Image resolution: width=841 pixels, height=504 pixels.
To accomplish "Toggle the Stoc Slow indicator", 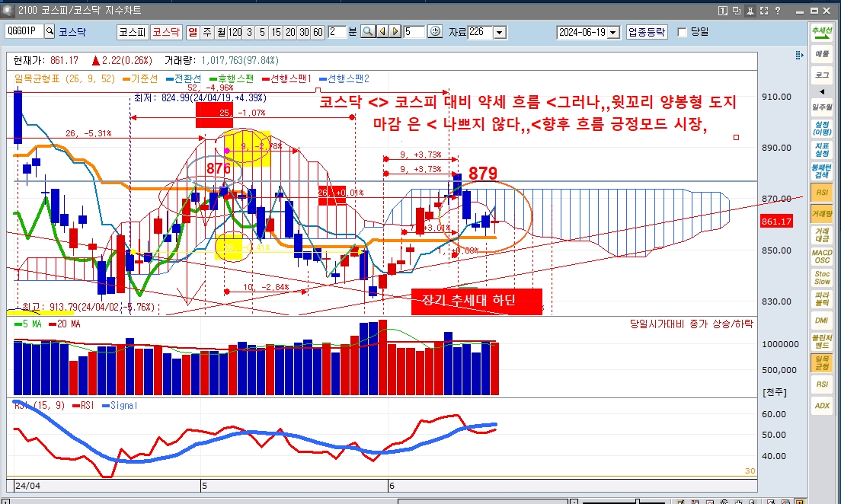I will tap(822, 278).
